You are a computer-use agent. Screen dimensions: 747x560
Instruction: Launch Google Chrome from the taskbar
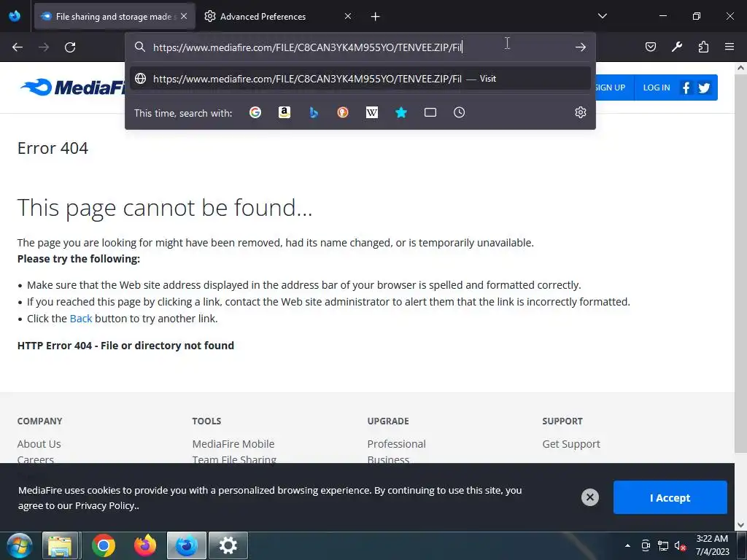point(104,545)
